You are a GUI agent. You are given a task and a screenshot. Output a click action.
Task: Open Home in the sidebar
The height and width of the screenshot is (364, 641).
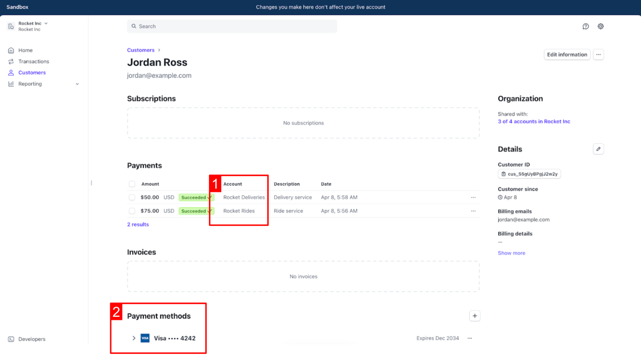(25, 50)
